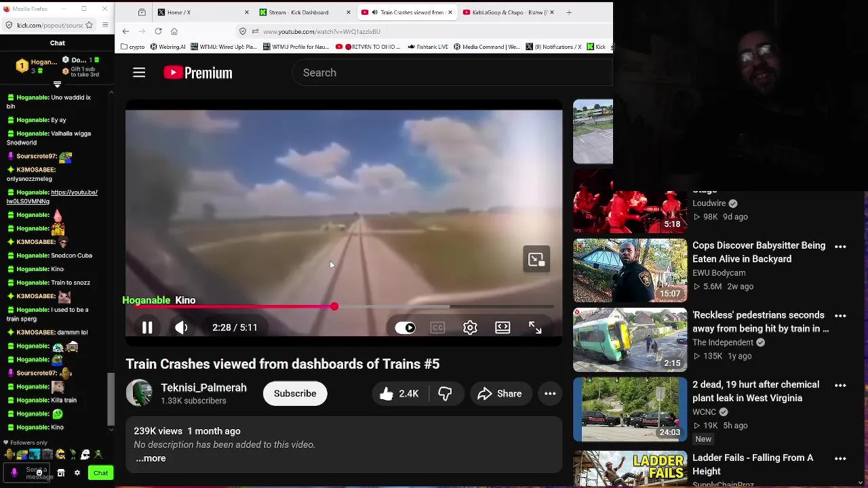Open emoji picker in chat input
Image resolution: width=868 pixels, height=488 pixels.
[x=39, y=473]
